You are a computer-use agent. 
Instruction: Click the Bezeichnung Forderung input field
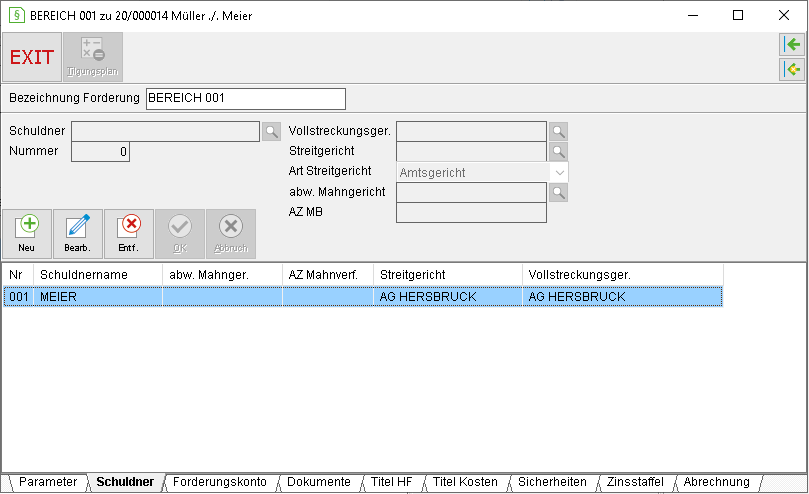[246, 99]
